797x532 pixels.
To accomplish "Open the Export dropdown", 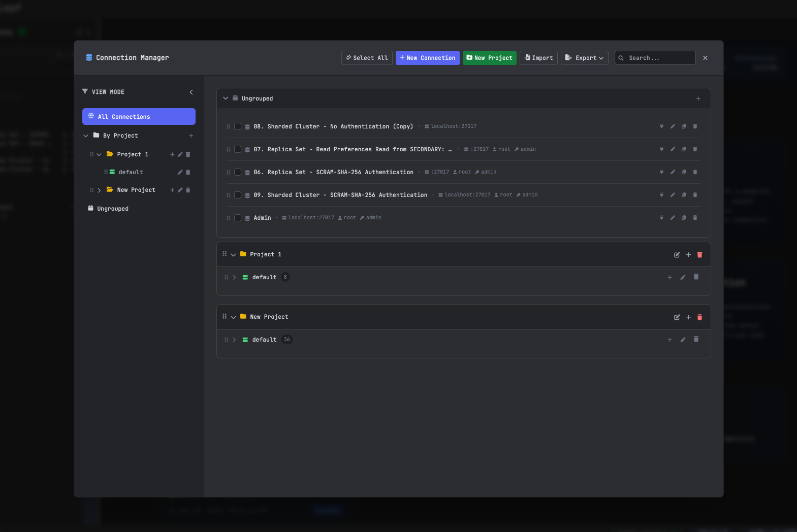I will point(584,58).
